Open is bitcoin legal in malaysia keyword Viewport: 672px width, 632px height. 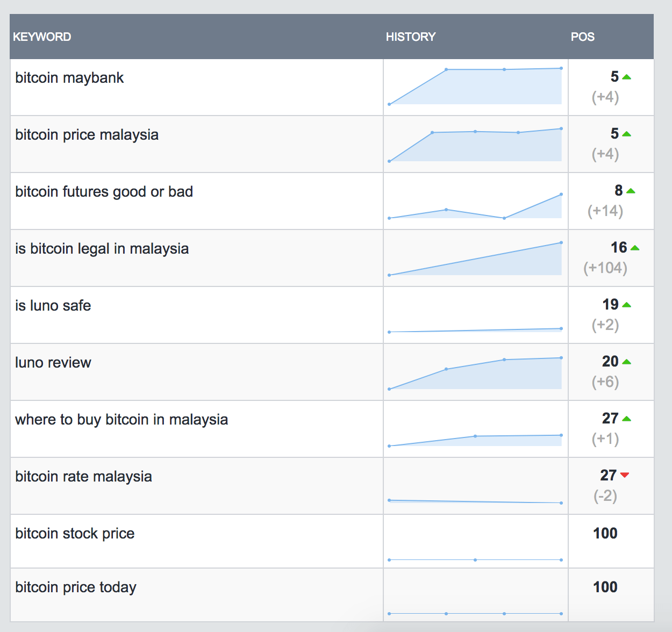102,249
